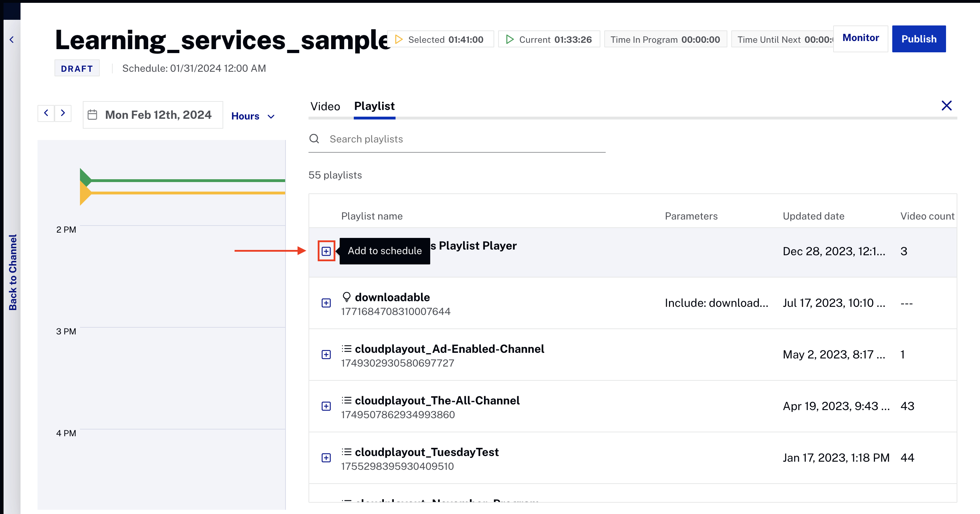
Task: Add cloudplayout_The-All-Channel playlist to schedule
Action: click(326, 406)
